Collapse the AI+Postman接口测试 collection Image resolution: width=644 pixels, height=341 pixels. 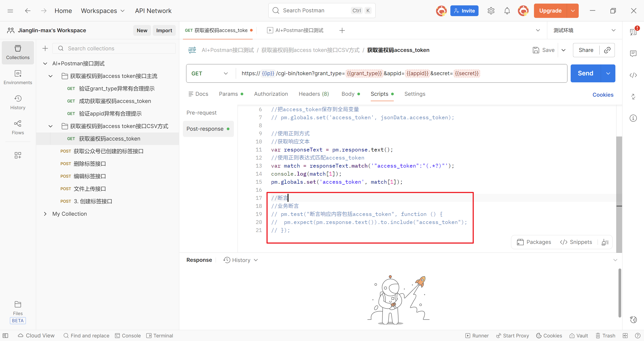(45, 64)
